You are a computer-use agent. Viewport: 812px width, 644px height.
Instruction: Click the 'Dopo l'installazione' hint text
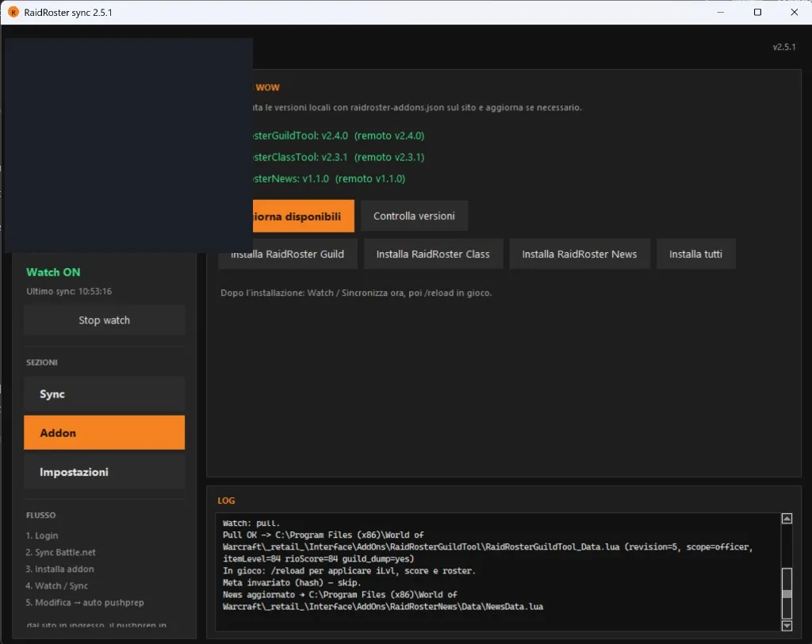pyautogui.click(x=356, y=293)
